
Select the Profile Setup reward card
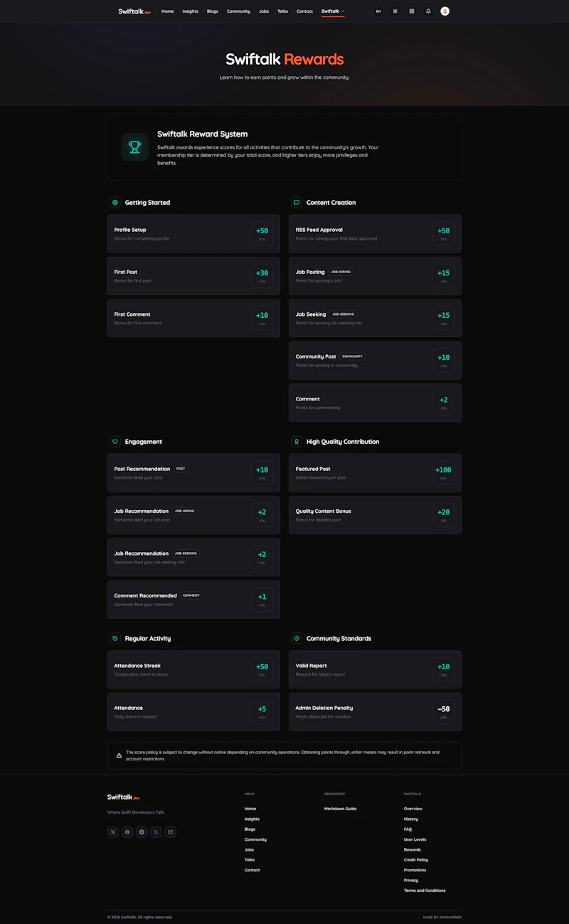click(193, 234)
